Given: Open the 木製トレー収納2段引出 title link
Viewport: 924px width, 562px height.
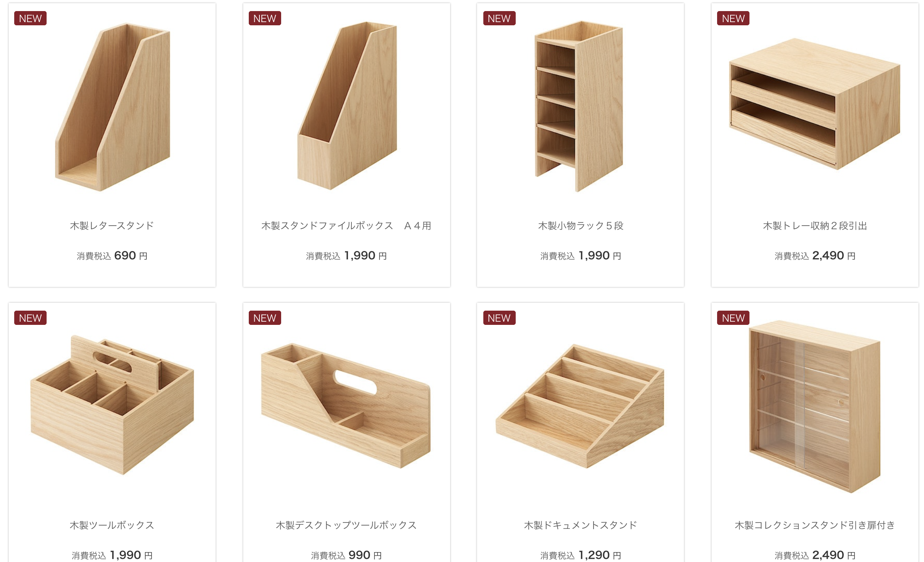Looking at the screenshot, I should 815,226.
